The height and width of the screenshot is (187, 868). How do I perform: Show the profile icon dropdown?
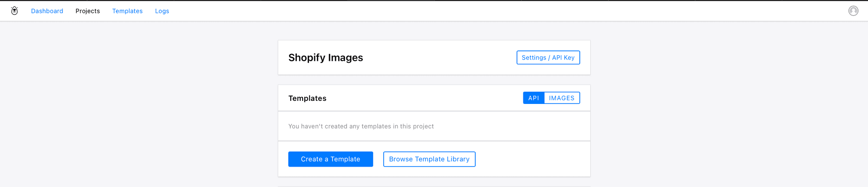(853, 11)
